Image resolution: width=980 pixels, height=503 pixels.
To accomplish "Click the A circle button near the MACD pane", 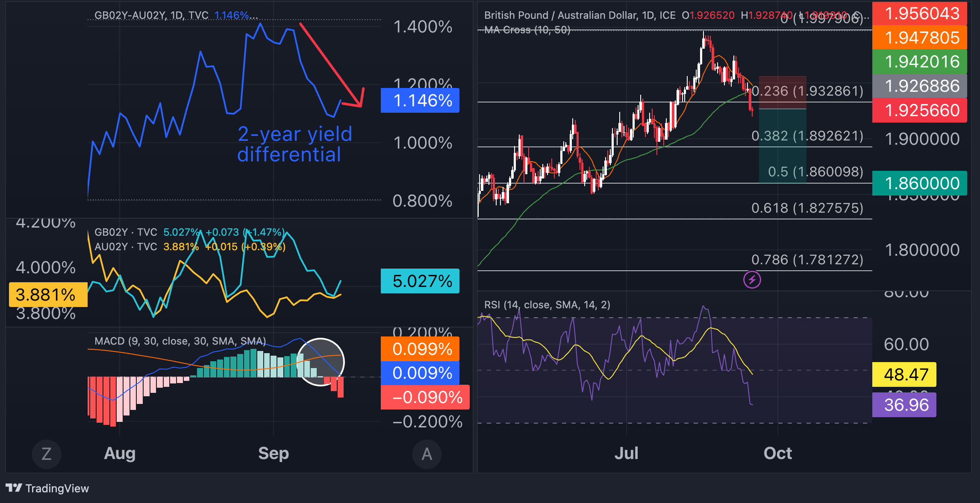I will click(x=427, y=454).
